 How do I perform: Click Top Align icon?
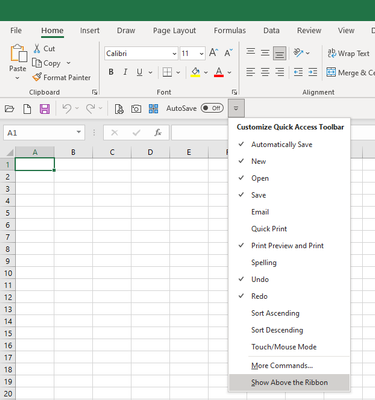[x=251, y=53]
